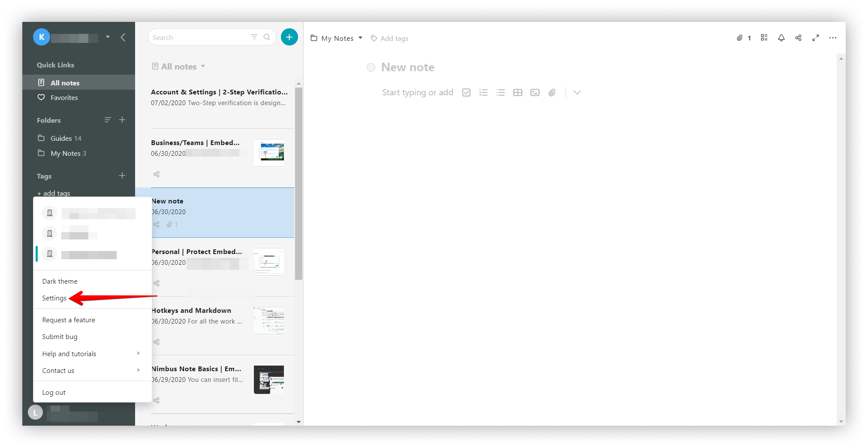Add a new tag with Tags plus icon
The image size is (868, 448).
tap(122, 176)
